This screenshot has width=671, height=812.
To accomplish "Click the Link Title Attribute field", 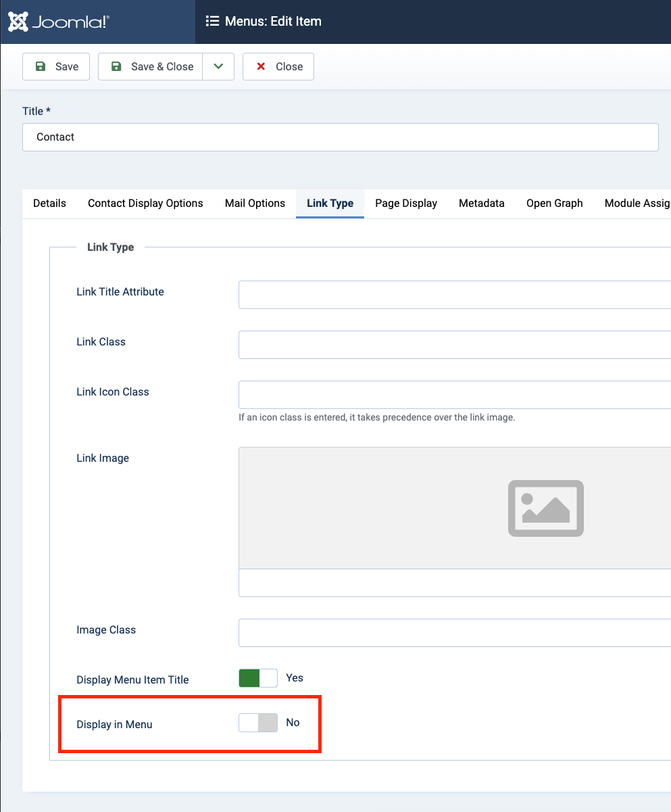I will 455,295.
